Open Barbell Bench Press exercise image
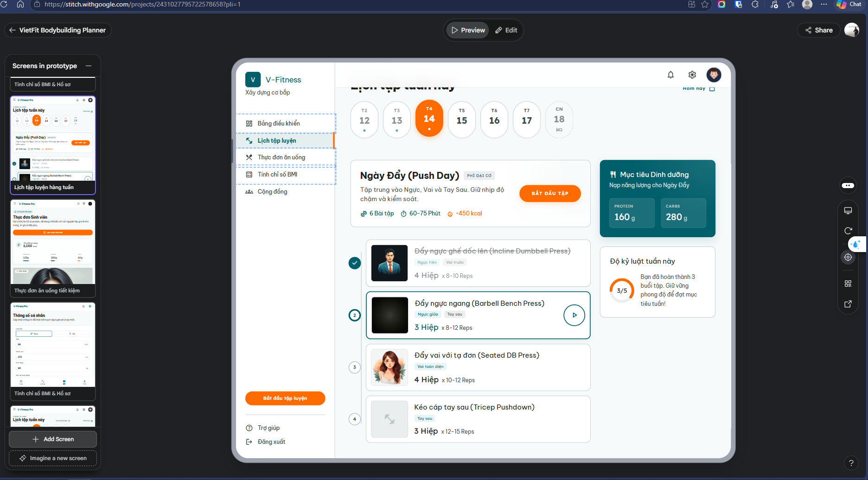 point(389,315)
